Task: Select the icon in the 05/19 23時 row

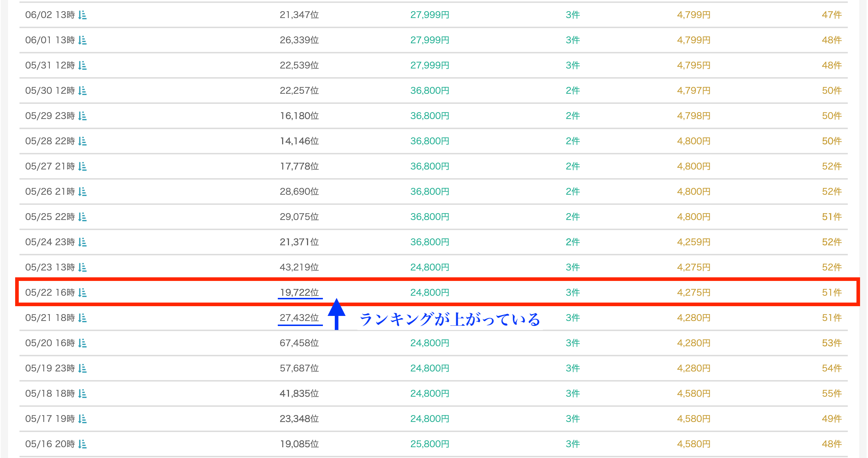Action: (82, 368)
